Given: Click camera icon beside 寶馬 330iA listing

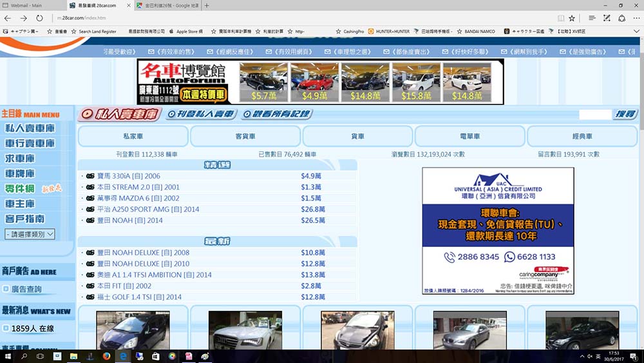Looking at the screenshot, I should (90, 176).
